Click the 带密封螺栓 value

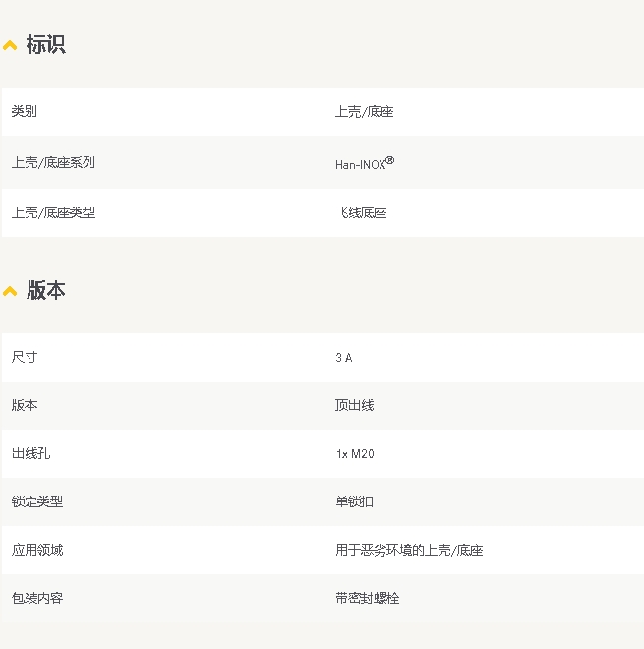tap(367, 598)
